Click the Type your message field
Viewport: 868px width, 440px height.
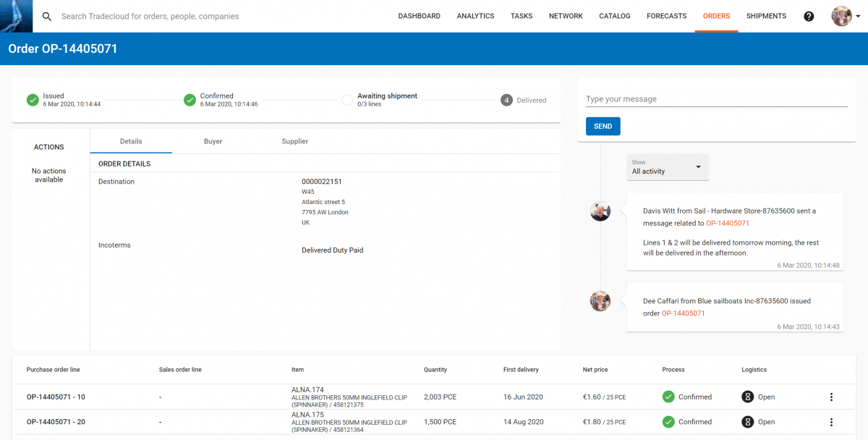click(716, 99)
